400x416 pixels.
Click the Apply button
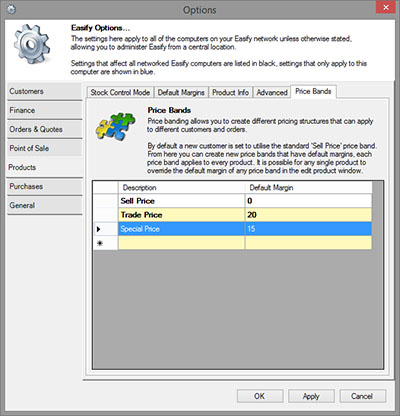click(x=311, y=396)
